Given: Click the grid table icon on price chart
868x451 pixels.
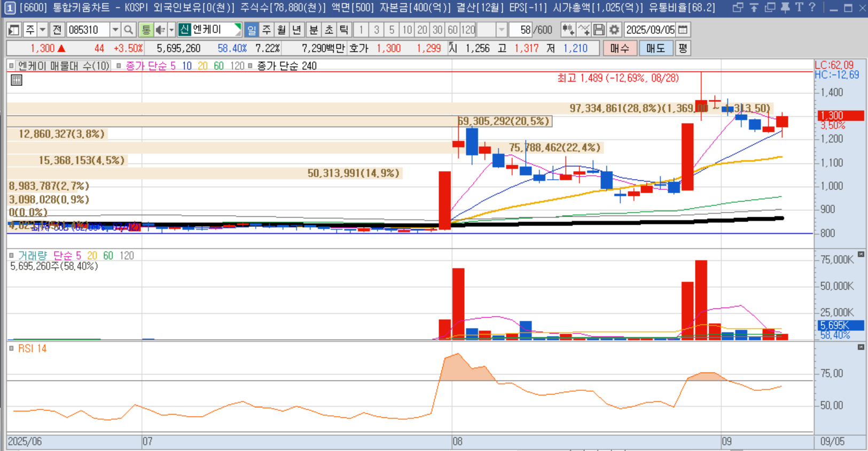Looking at the screenshot, I should pyautogui.click(x=17, y=80).
